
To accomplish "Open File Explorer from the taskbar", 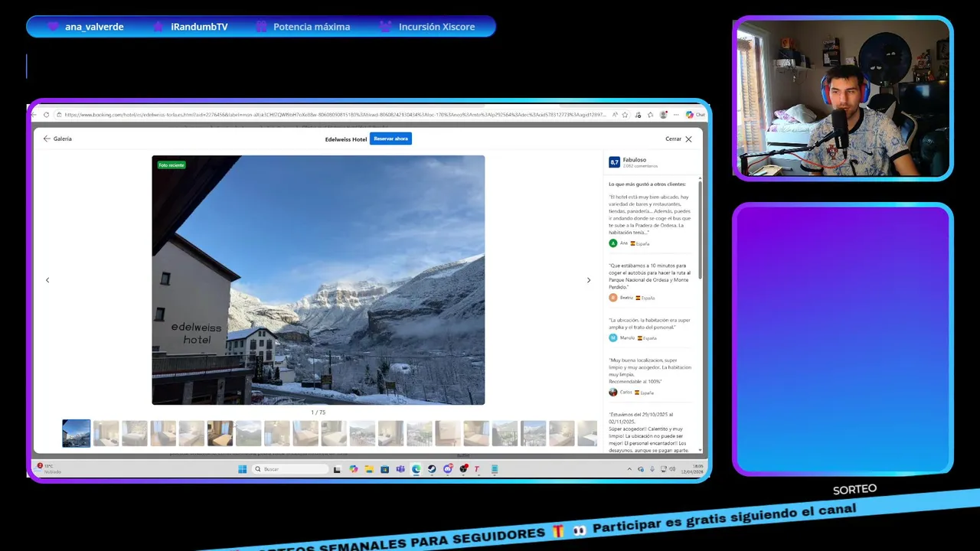I will [368, 469].
